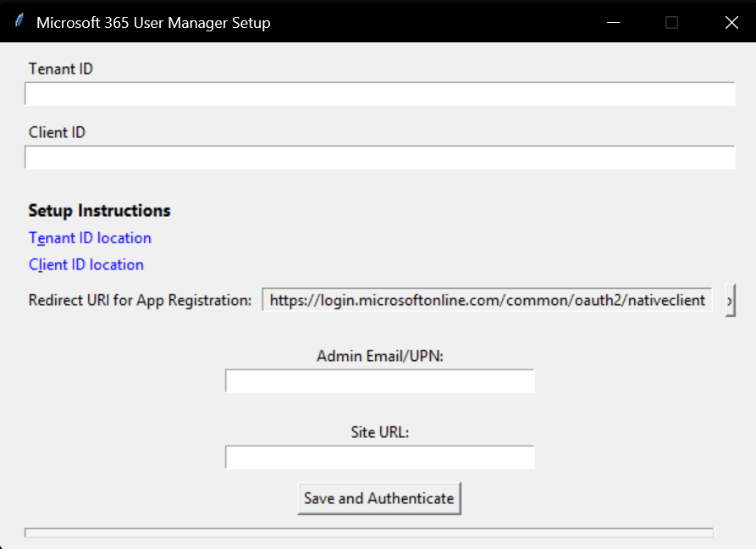Image resolution: width=756 pixels, height=549 pixels.
Task: Open the Client ID location link
Action: [x=86, y=264]
